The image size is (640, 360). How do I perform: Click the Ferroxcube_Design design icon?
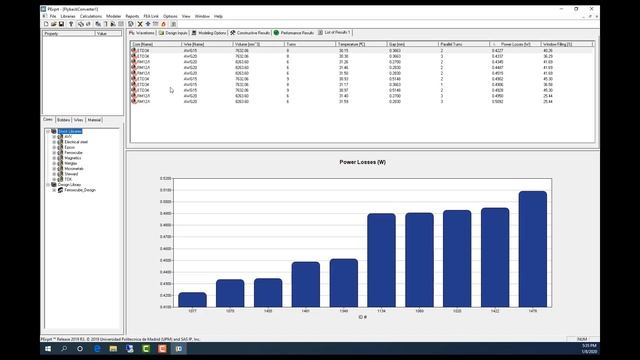[x=60, y=190]
